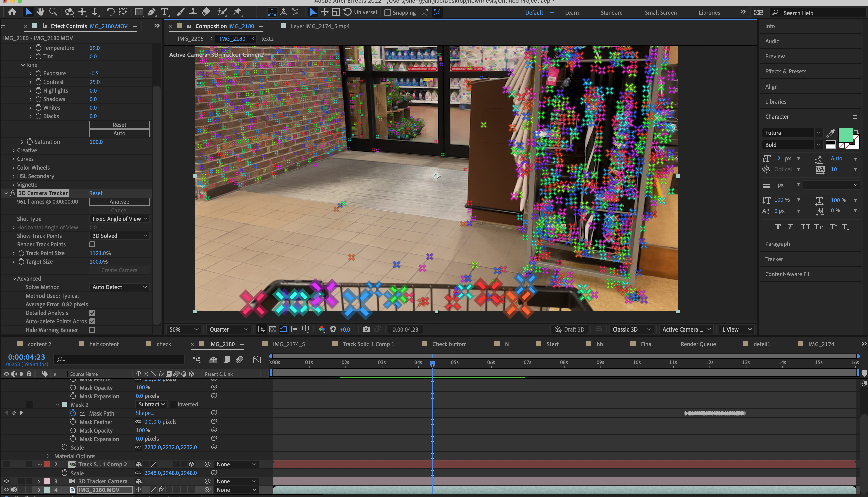Click Shape... link for Mask 2 path
Screen dimensions: 868x497
(x=145, y=413)
